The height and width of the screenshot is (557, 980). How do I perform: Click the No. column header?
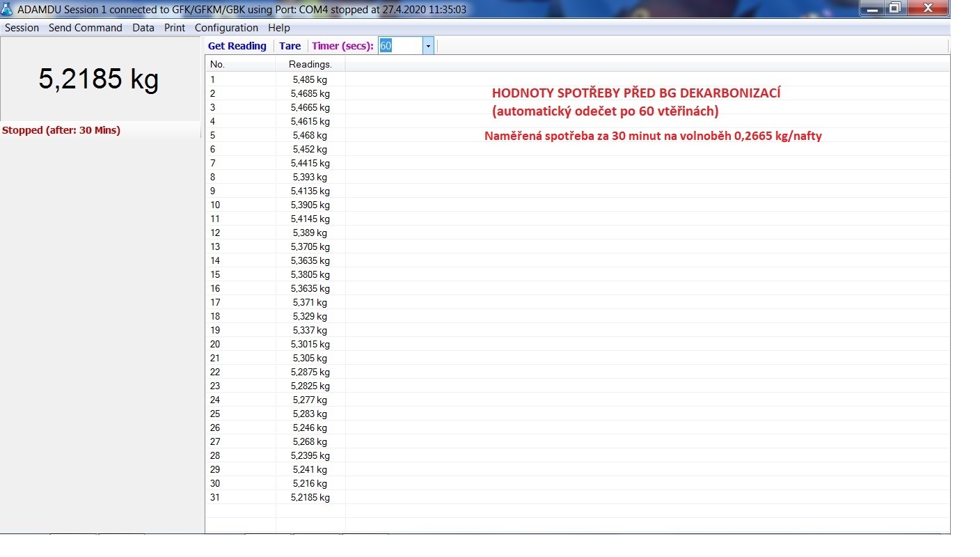pyautogui.click(x=241, y=64)
